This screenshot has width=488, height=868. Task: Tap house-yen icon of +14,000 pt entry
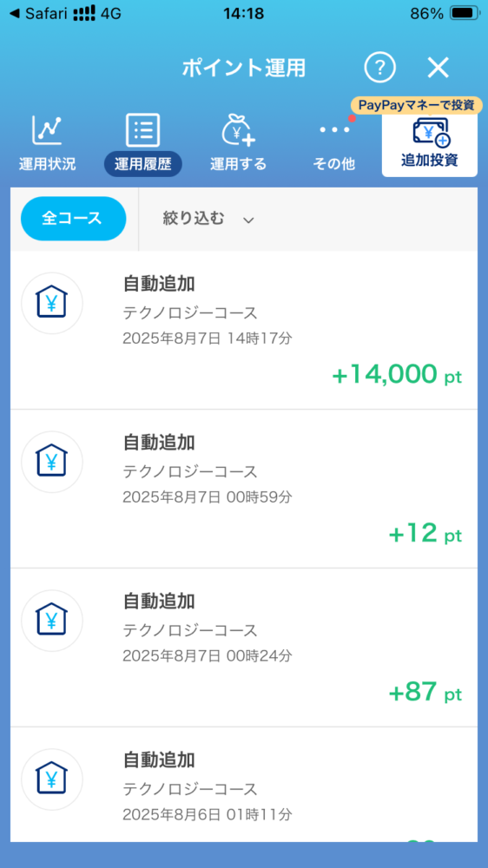pos(52,303)
